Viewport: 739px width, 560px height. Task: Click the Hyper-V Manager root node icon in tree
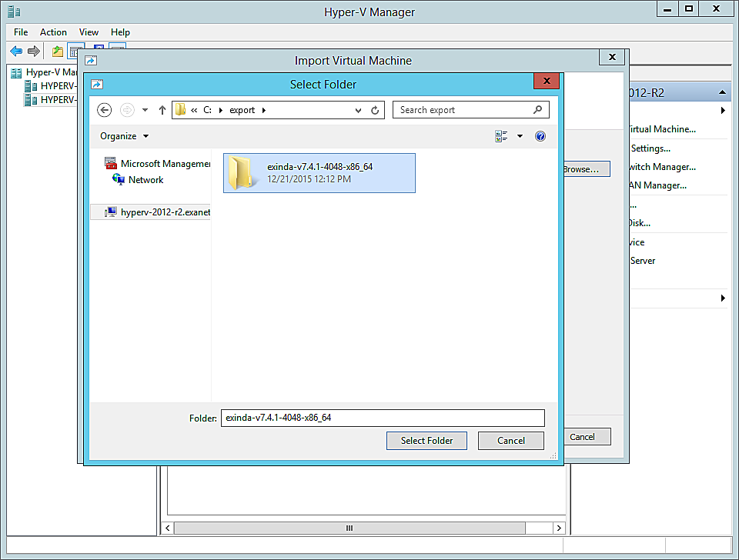[x=16, y=72]
